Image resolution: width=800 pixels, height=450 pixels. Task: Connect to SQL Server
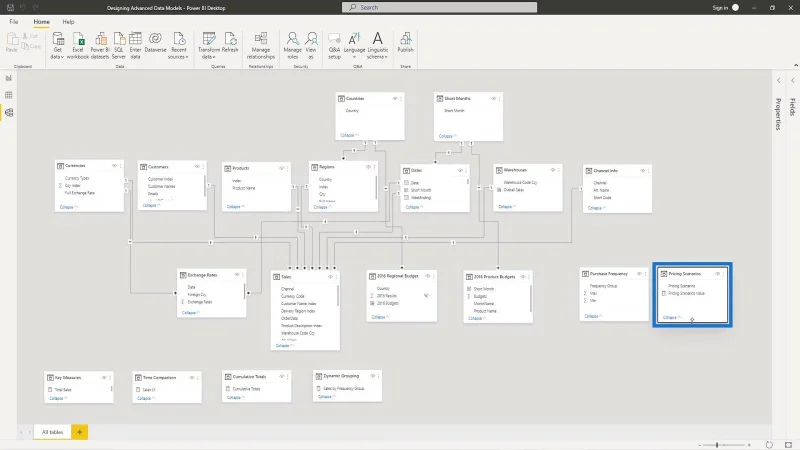(119, 45)
